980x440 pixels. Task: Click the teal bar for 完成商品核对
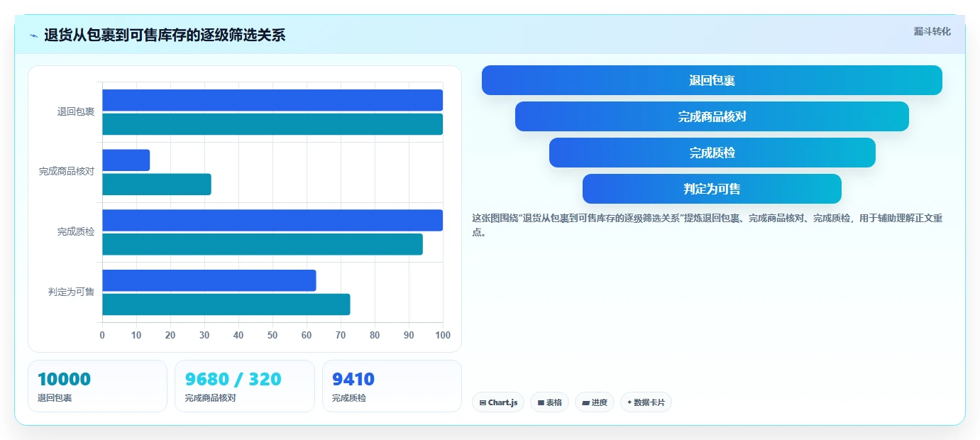click(157, 185)
